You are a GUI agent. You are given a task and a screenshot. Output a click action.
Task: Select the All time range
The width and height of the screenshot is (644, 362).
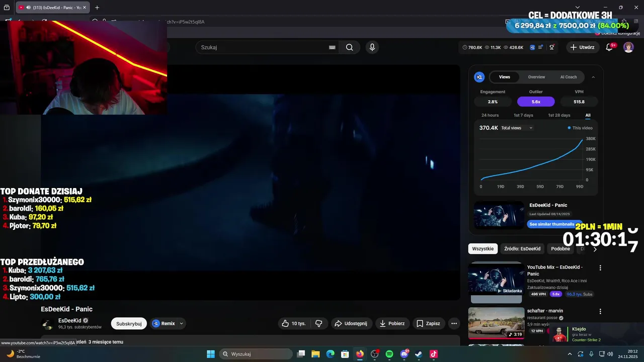click(588, 115)
